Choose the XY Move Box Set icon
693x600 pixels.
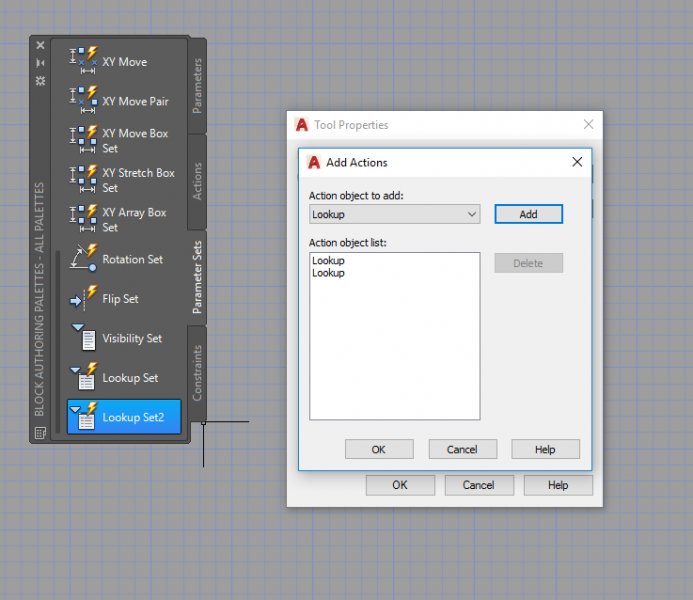pyautogui.click(x=84, y=140)
